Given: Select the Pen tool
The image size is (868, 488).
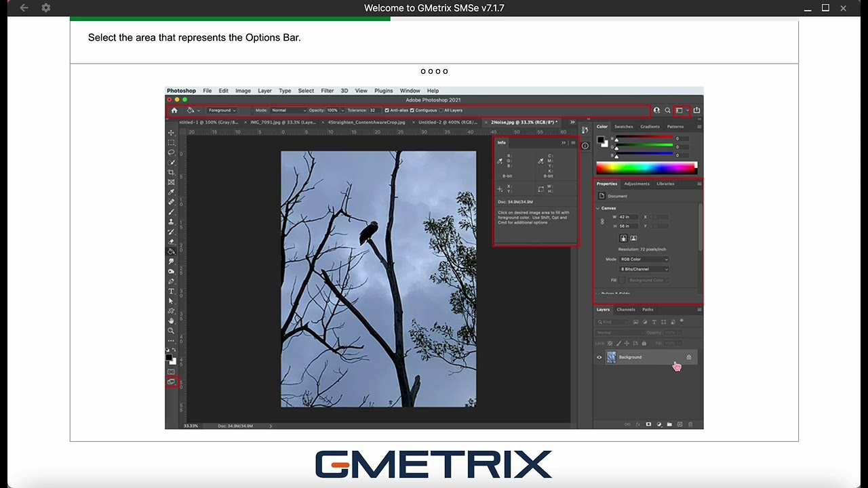Looking at the screenshot, I should (171, 281).
